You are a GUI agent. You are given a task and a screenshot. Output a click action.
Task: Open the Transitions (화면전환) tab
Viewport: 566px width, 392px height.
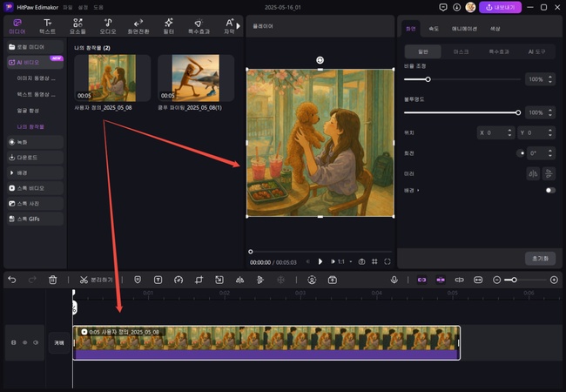pyautogui.click(x=138, y=26)
